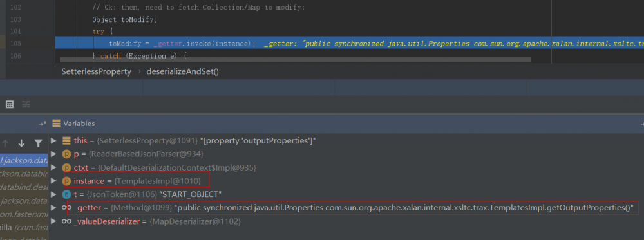Click the Trace Current Stream Chain icon

(x=26, y=105)
